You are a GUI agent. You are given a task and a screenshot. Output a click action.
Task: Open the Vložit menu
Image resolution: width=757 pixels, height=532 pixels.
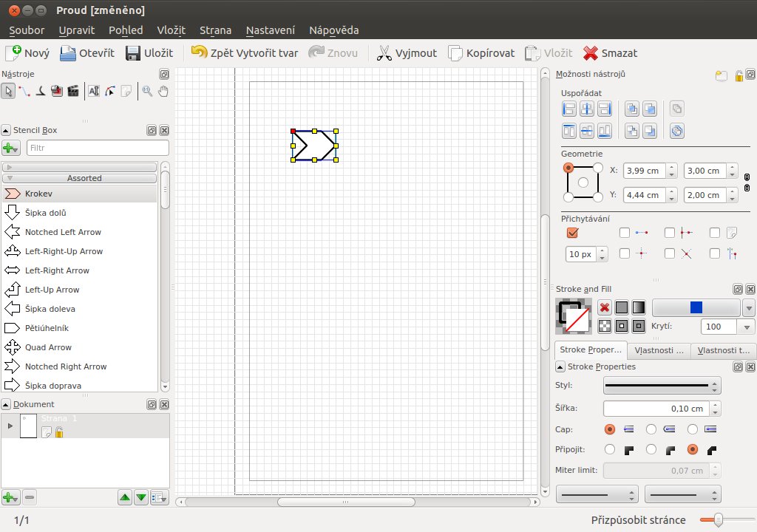(172, 30)
